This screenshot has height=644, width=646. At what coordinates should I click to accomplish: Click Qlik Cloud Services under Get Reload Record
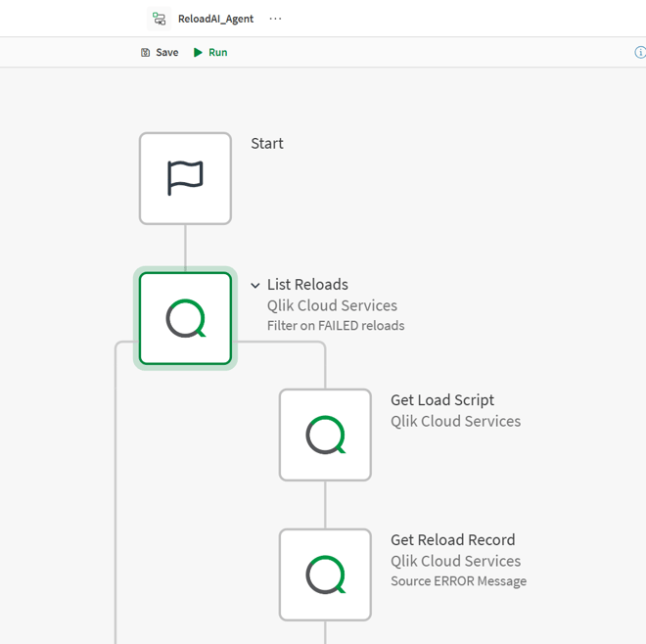click(x=456, y=561)
